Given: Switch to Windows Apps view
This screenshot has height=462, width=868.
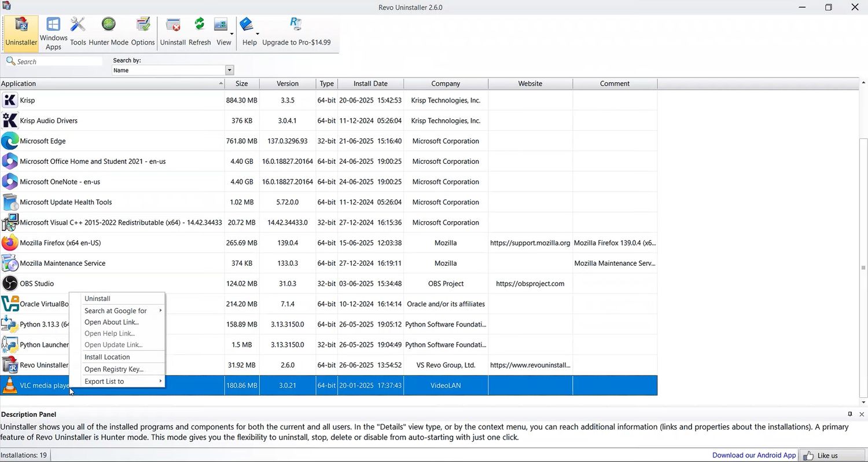Looking at the screenshot, I should click(53, 33).
